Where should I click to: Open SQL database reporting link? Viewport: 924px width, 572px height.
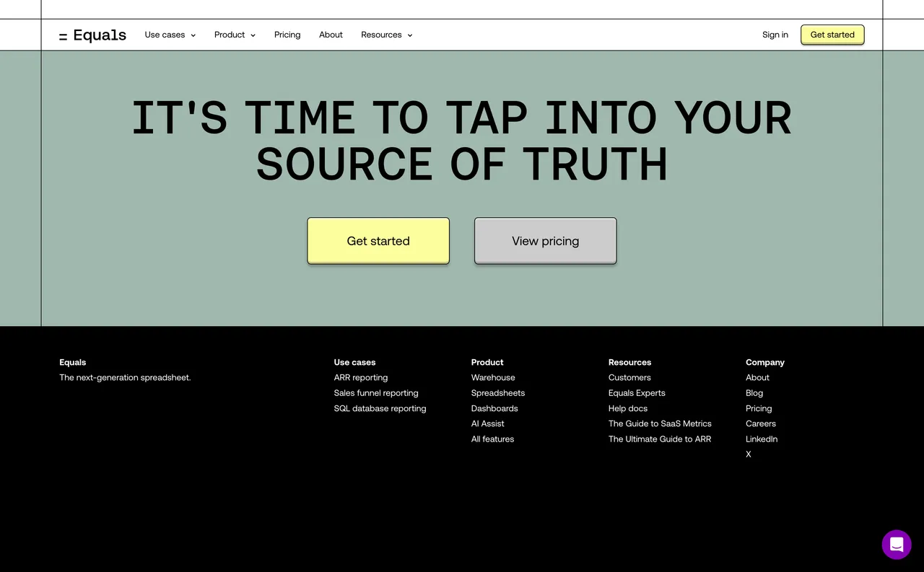point(380,408)
